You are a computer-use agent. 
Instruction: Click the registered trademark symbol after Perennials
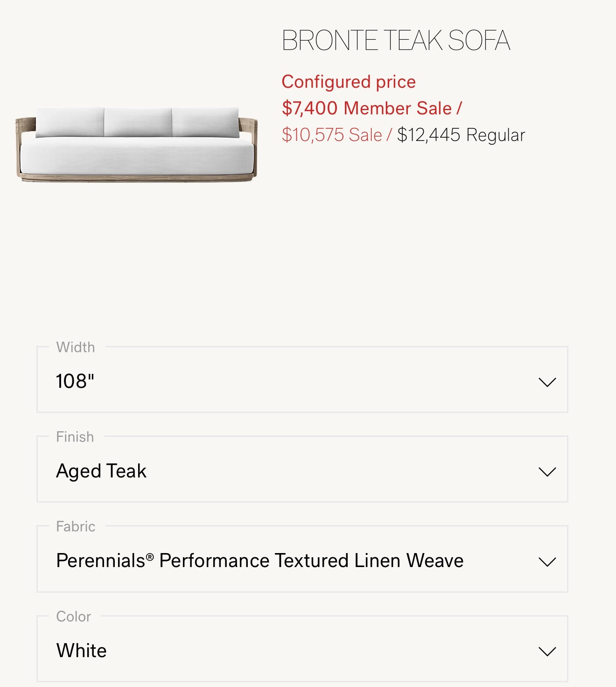(x=150, y=557)
